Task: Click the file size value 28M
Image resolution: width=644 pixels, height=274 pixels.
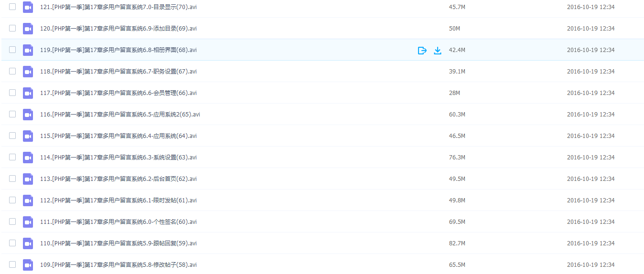Action: point(455,93)
